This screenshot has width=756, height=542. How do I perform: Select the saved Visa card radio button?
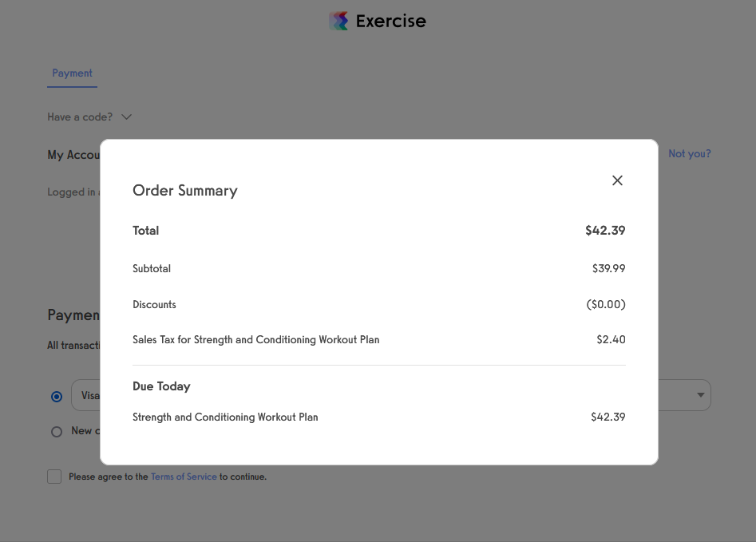(x=56, y=396)
